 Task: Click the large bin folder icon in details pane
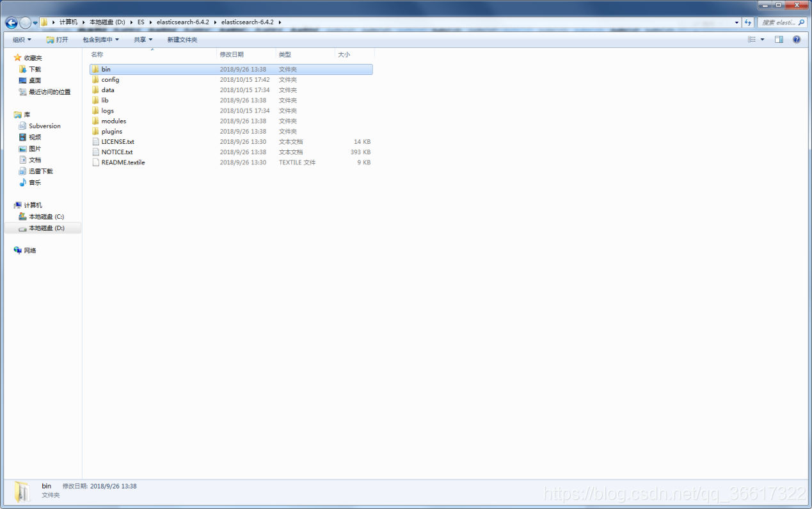(22, 491)
